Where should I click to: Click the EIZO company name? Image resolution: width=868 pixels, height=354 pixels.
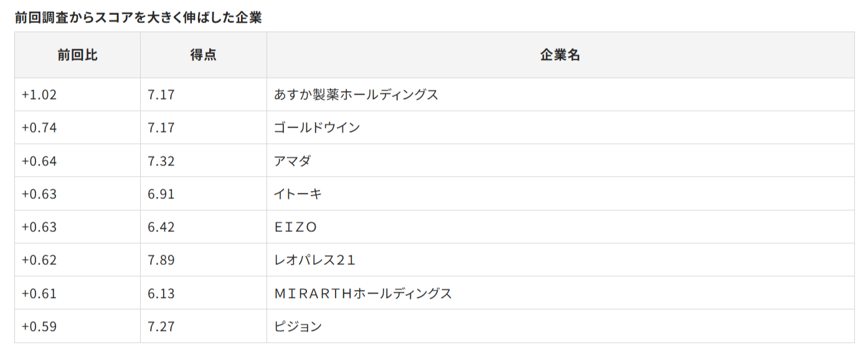[296, 227]
